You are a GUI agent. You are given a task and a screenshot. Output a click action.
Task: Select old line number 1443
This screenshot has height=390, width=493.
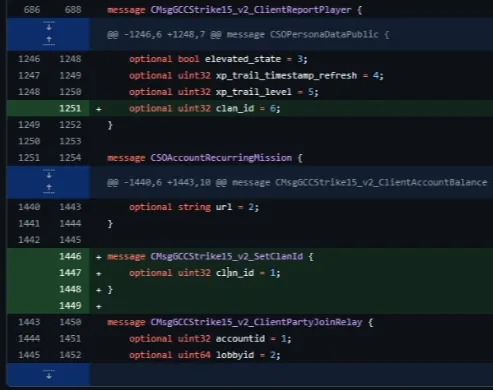click(x=29, y=322)
